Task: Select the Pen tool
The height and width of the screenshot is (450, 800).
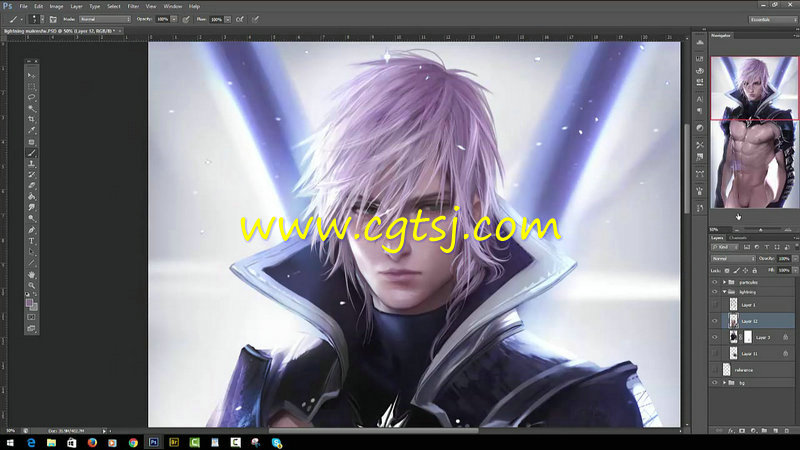Action: (32, 230)
